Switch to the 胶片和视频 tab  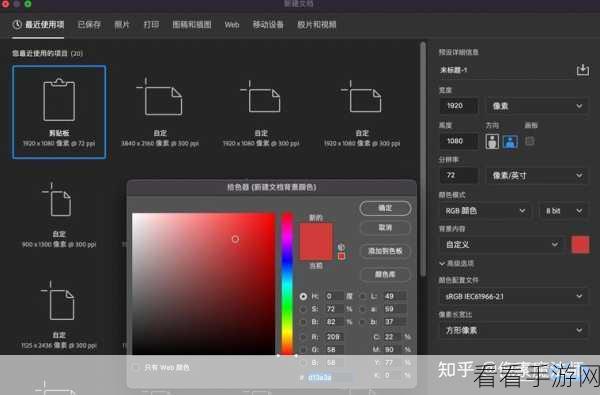(x=316, y=25)
